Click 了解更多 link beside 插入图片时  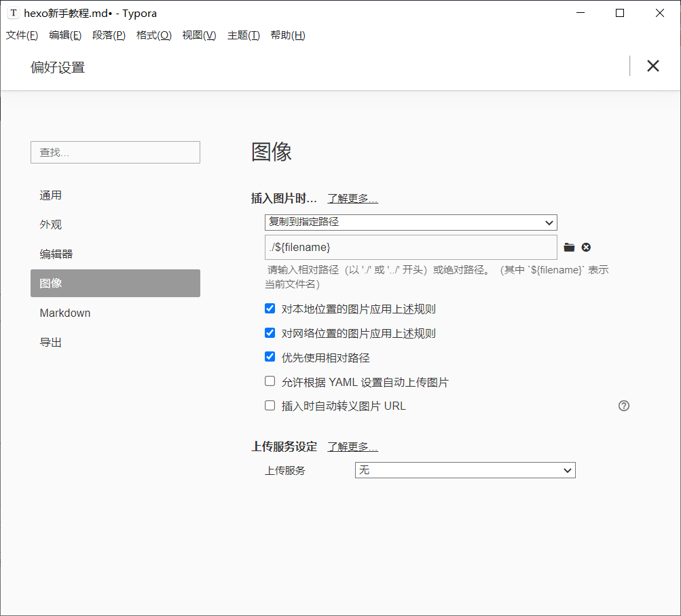[352, 199]
